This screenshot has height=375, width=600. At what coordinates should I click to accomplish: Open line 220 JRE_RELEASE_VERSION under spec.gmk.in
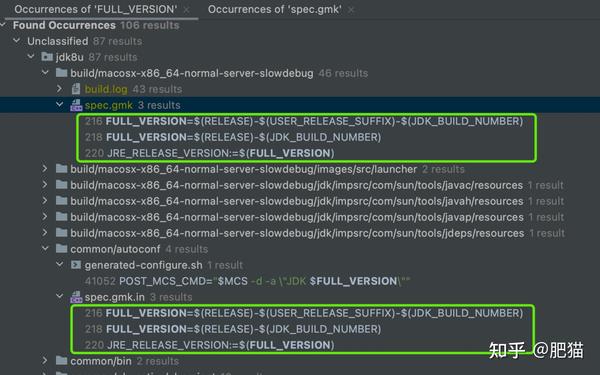point(209,345)
